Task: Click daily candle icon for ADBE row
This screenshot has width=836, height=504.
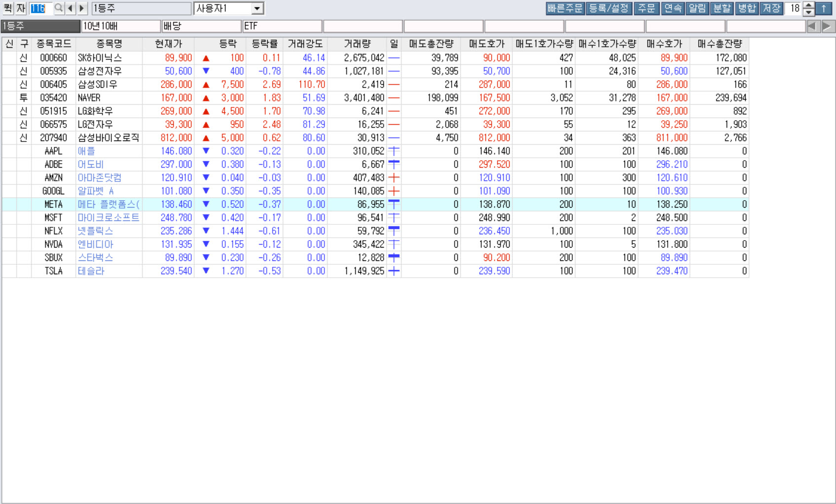Action: 394,164
